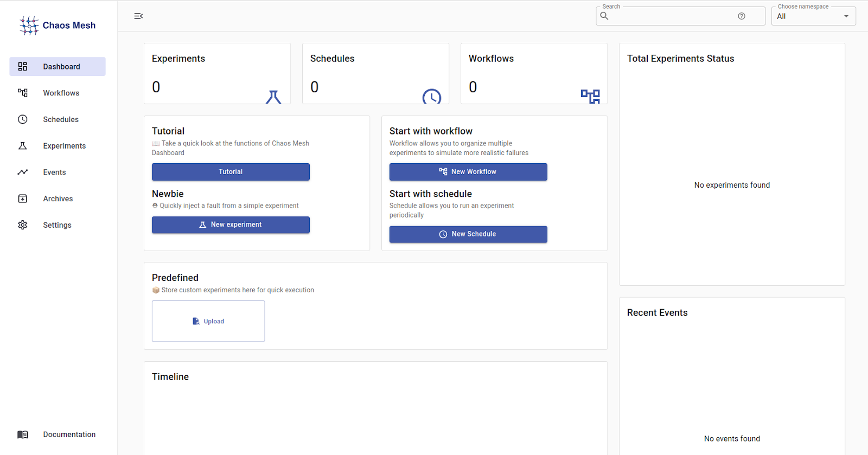Click the 'Start with workflow' heading
The image size is (868, 455).
click(x=431, y=131)
